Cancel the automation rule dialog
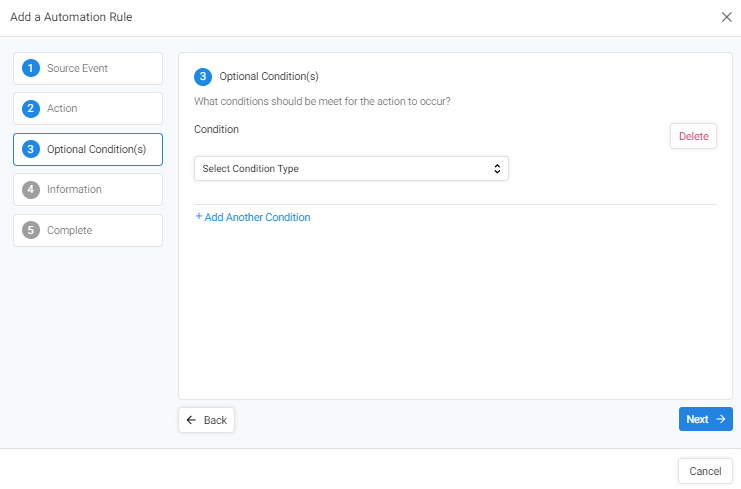This screenshot has height=489, width=741. pyautogui.click(x=705, y=471)
